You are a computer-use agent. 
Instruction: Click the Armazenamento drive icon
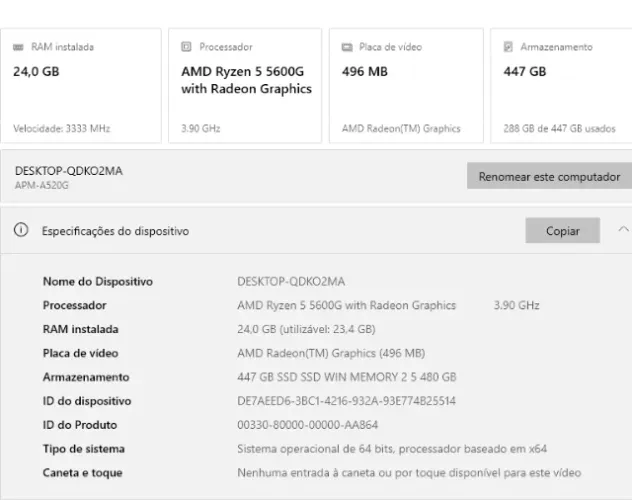pos(508,47)
